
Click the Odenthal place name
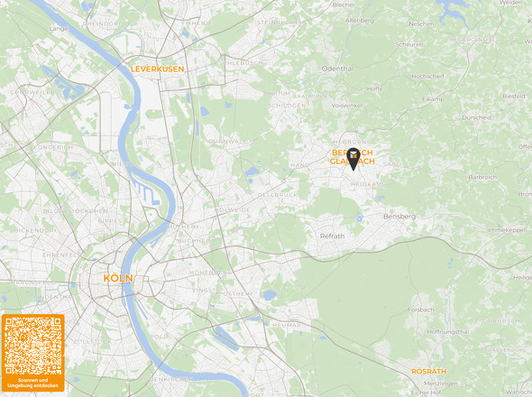337,69
